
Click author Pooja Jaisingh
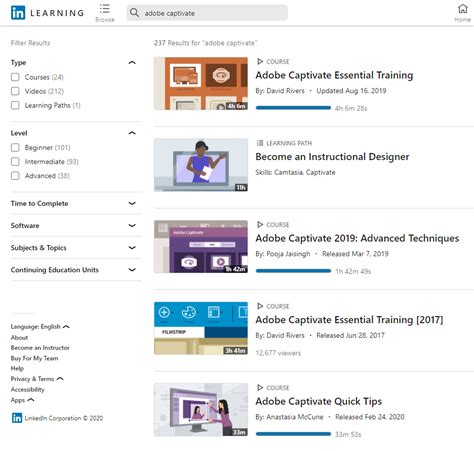pyautogui.click(x=283, y=254)
